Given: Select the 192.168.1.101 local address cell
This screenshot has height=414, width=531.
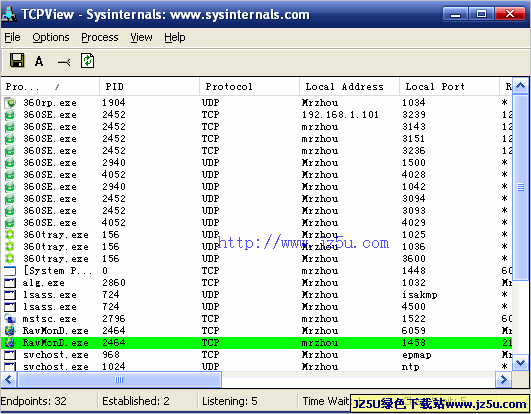Looking at the screenshot, I should pos(340,115).
